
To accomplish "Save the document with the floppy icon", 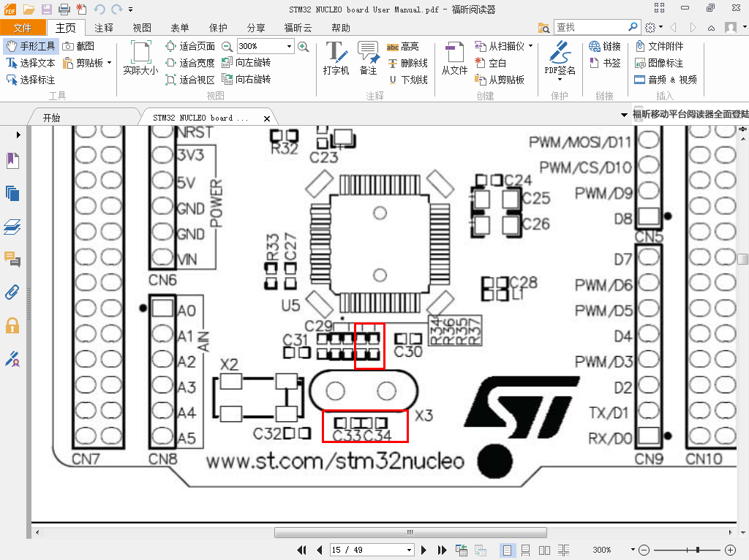I will [46, 9].
